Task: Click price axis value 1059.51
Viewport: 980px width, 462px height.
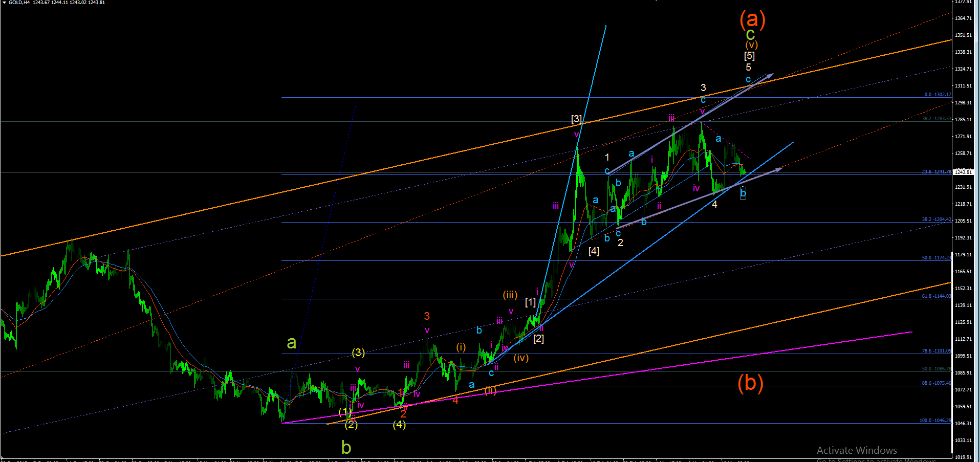Action: pos(963,407)
